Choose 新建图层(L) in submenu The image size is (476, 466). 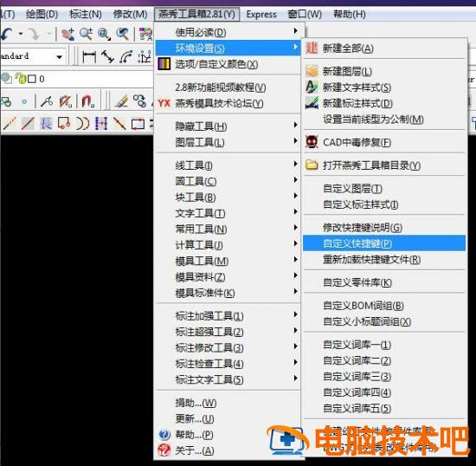coord(384,71)
